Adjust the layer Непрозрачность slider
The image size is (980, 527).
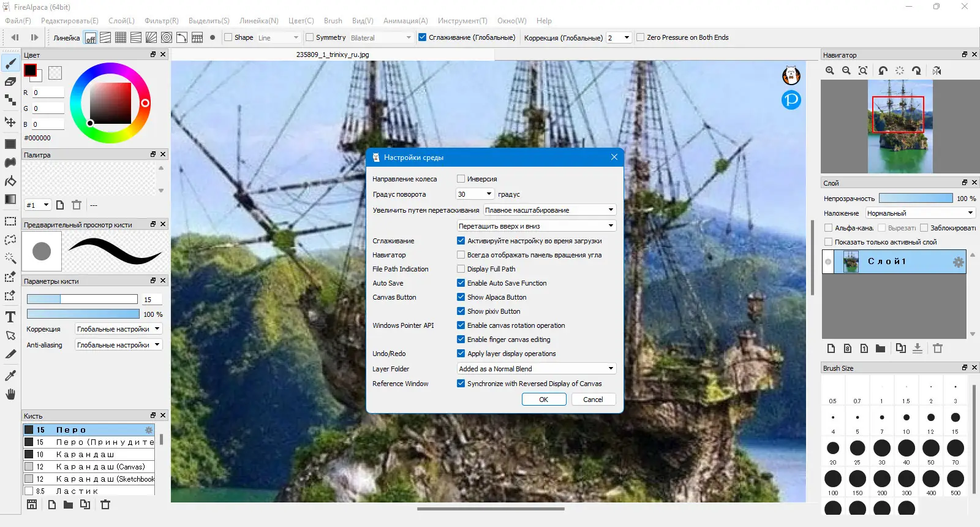pos(916,199)
